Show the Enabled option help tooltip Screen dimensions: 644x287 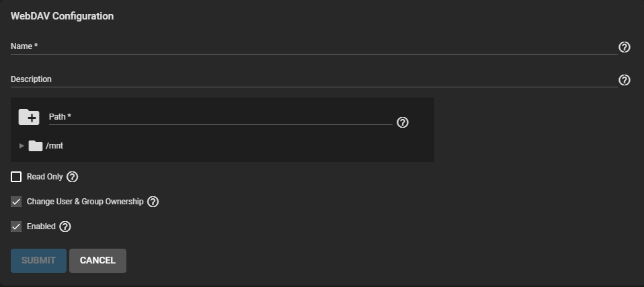coord(65,227)
